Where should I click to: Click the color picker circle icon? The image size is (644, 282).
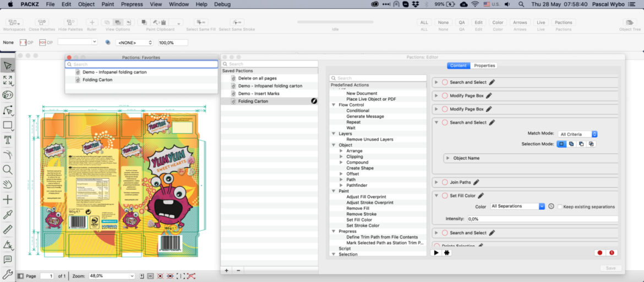click(551, 207)
